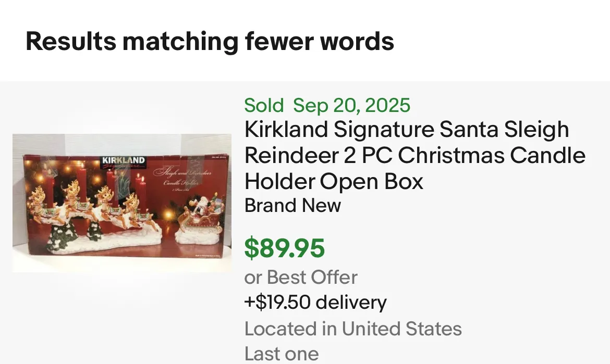The width and height of the screenshot is (610, 364).
Task: Click the $89.95 sold price
Action: [285, 248]
